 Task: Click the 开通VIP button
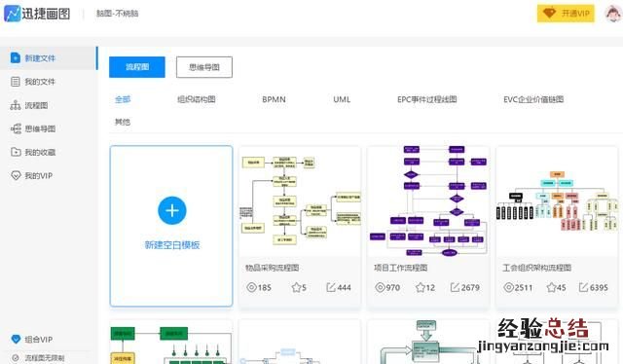tap(566, 14)
